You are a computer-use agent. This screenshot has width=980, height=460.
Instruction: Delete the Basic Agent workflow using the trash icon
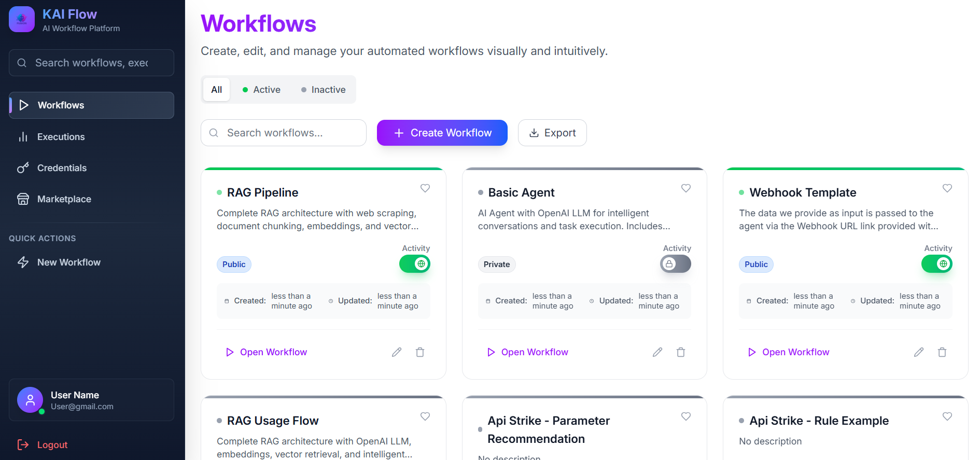[681, 352]
